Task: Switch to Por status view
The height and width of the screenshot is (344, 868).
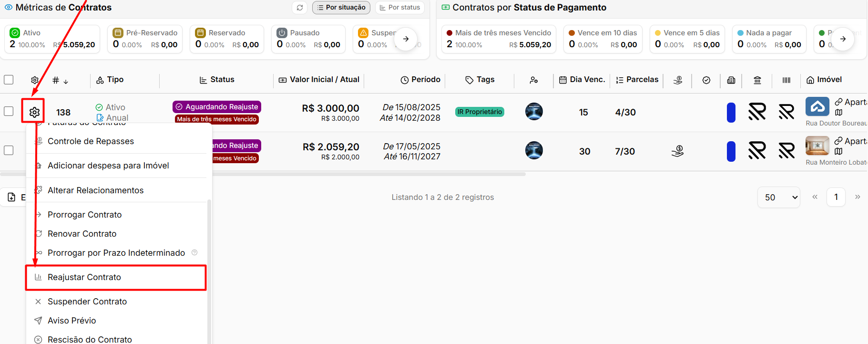Action: [x=400, y=8]
